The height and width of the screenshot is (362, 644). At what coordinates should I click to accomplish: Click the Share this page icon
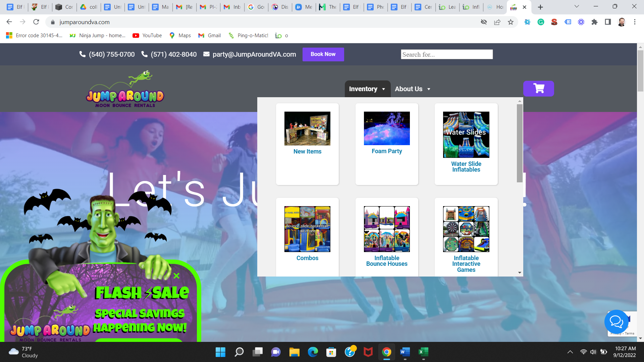497,22
